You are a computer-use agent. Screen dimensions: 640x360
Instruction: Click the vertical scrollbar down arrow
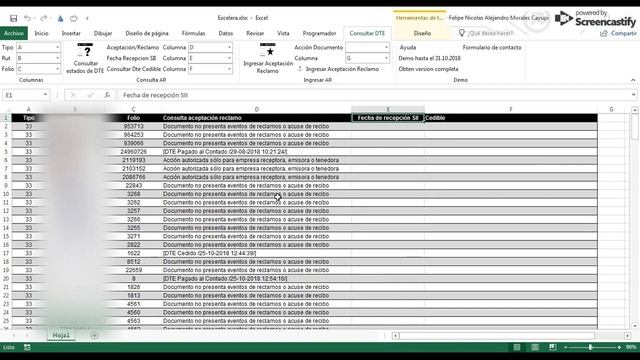click(x=635, y=326)
